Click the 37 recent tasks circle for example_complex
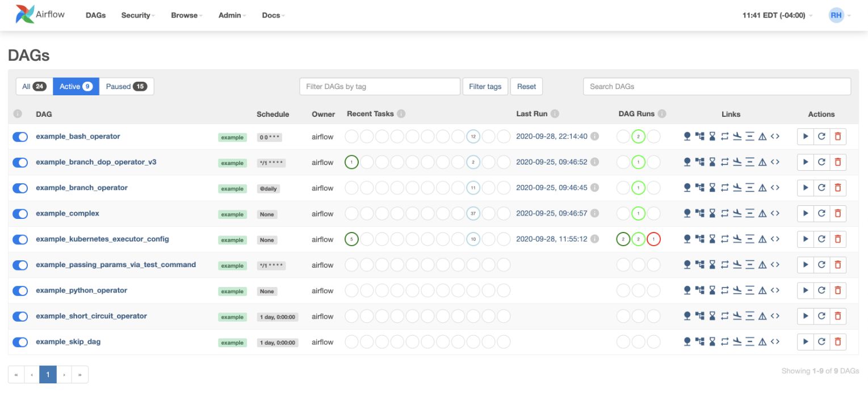 [473, 214]
